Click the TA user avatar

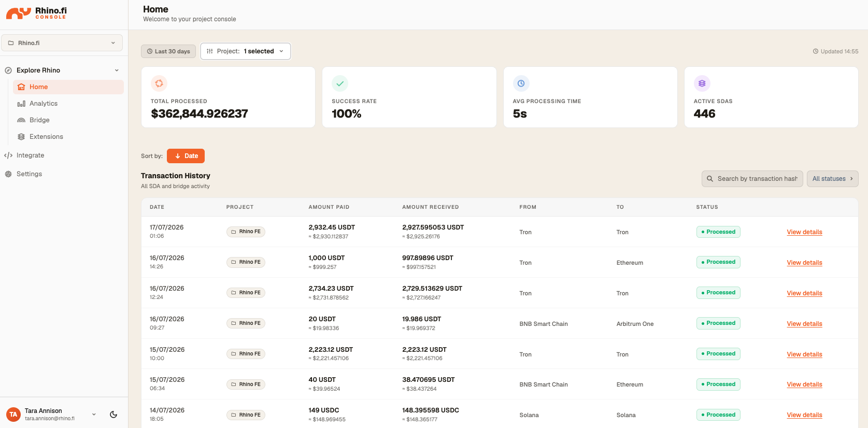13,415
